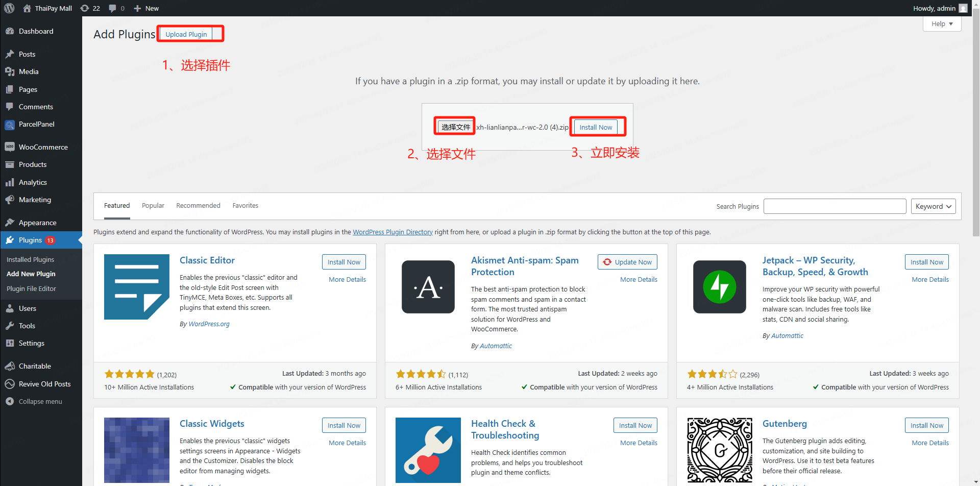Click the Plugins plug icon
The height and width of the screenshot is (486, 980).
(10, 240)
